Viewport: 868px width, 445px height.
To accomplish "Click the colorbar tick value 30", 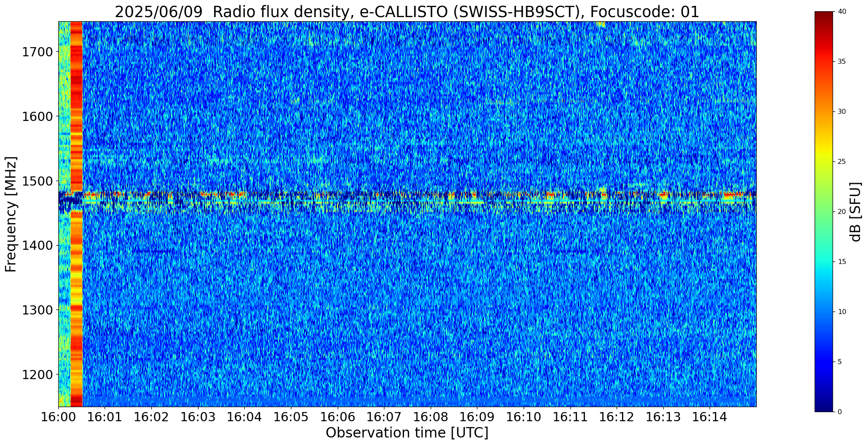I will 842,112.
